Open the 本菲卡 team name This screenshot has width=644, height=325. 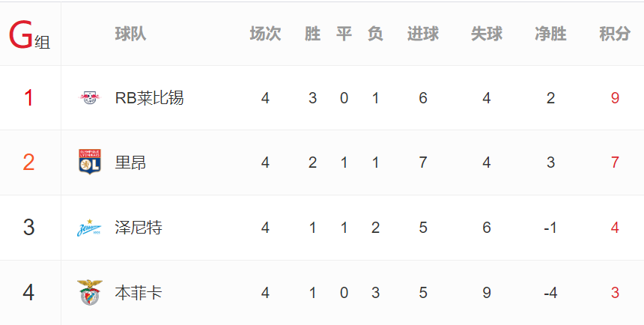coord(139,293)
